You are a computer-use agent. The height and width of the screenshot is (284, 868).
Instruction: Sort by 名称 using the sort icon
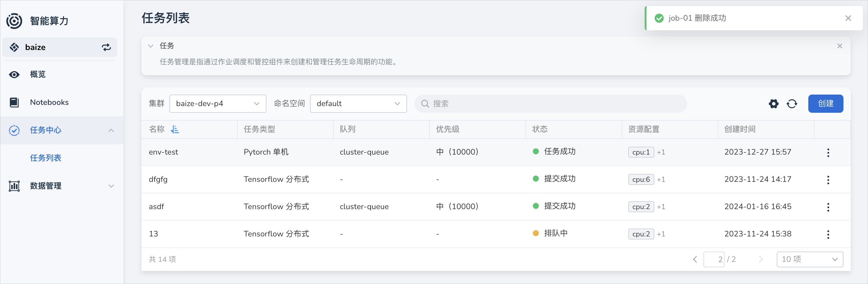tap(175, 129)
